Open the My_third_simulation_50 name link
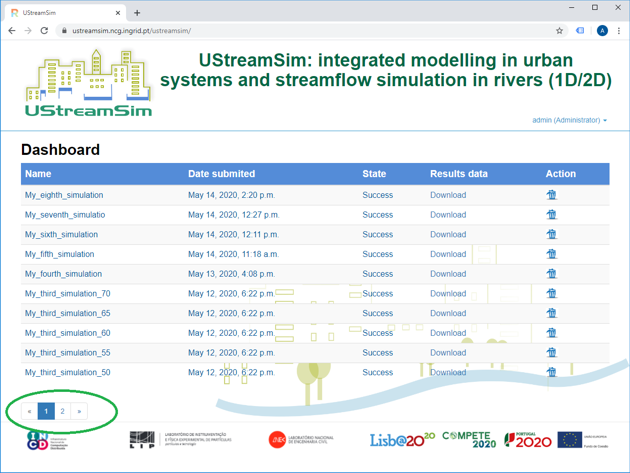The width and height of the screenshot is (630, 473). tap(68, 372)
